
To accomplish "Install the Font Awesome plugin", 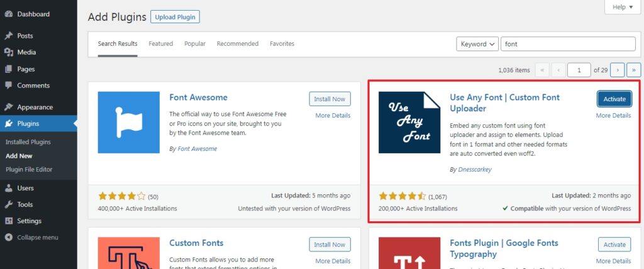I will coord(330,99).
